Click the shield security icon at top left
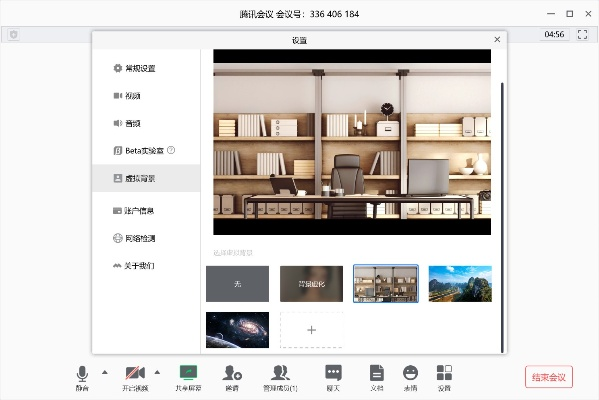Viewport: 599px width, 400px height. coord(14,35)
